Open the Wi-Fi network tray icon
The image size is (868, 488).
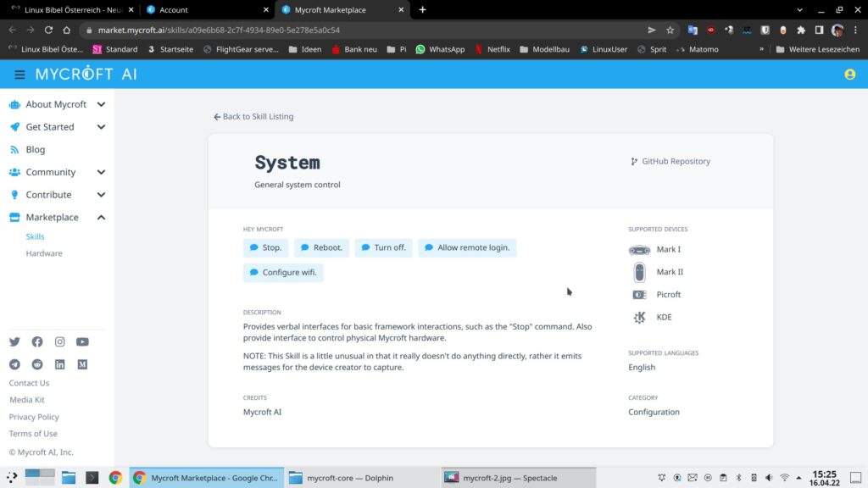click(784, 478)
